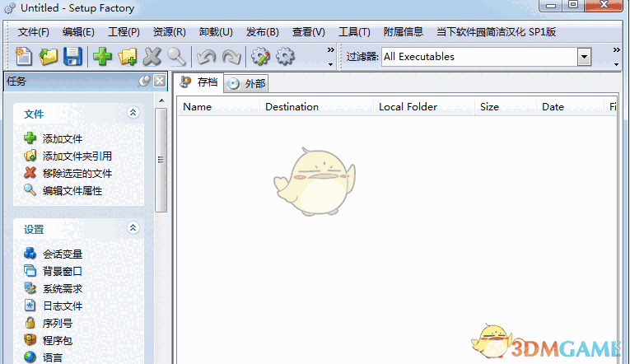This screenshot has width=630, height=364.
Task: Click the 程序包 box icon
Action: pyautogui.click(x=30, y=340)
